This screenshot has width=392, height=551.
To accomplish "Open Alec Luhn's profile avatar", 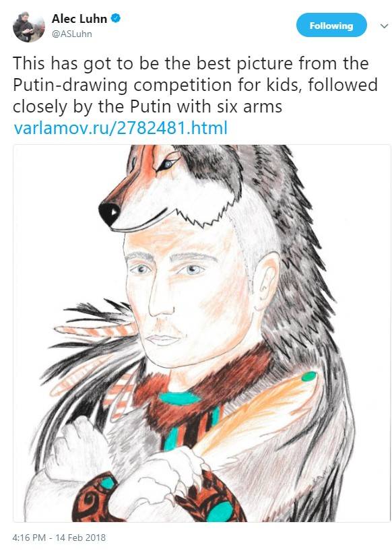I will click(28, 27).
